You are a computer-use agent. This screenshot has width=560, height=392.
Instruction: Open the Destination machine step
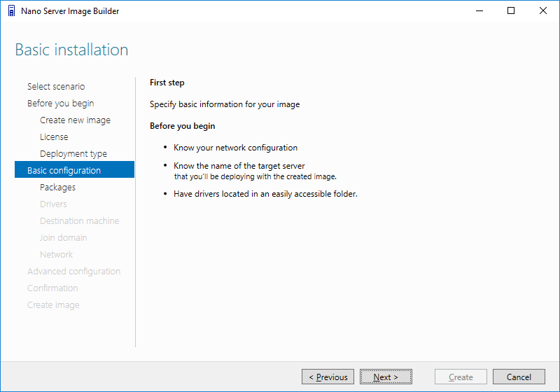79,220
